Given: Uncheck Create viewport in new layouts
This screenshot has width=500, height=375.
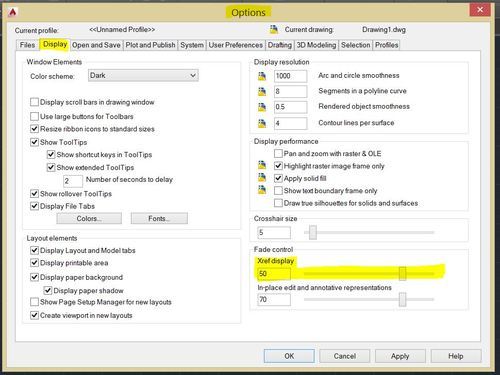Looking at the screenshot, I should pyautogui.click(x=34, y=315).
